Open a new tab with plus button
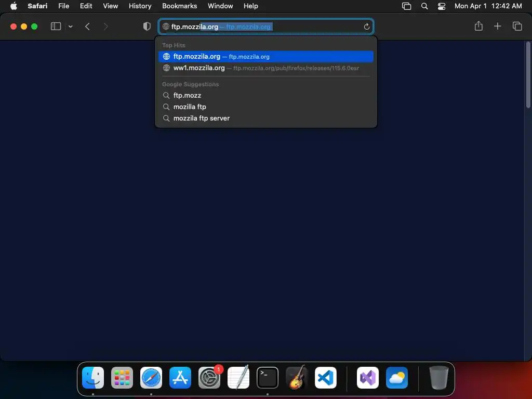The width and height of the screenshot is (532, 399). 497,26
